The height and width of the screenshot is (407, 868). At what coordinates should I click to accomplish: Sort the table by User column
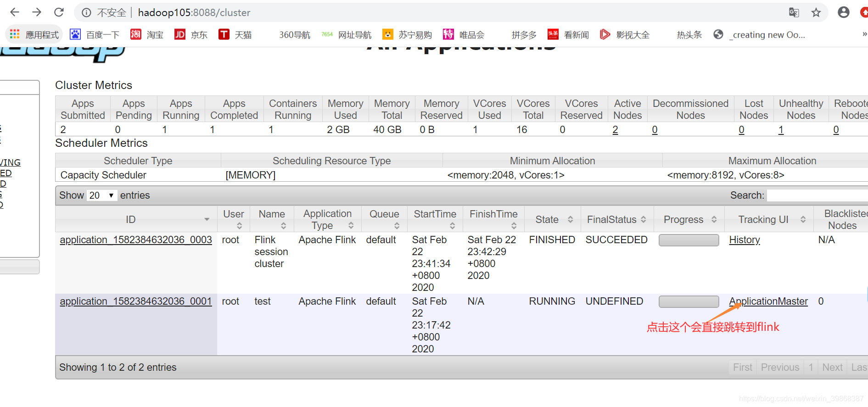[234, 219]
